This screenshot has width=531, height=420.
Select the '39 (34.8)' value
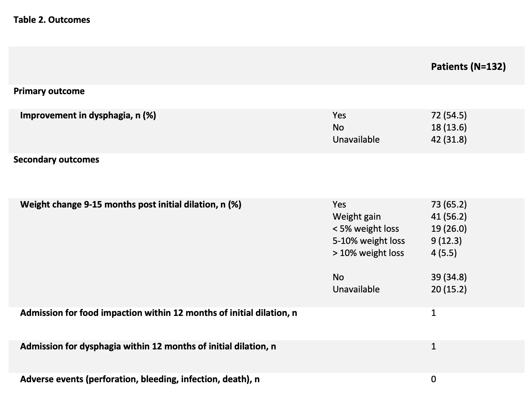(449, 277)
